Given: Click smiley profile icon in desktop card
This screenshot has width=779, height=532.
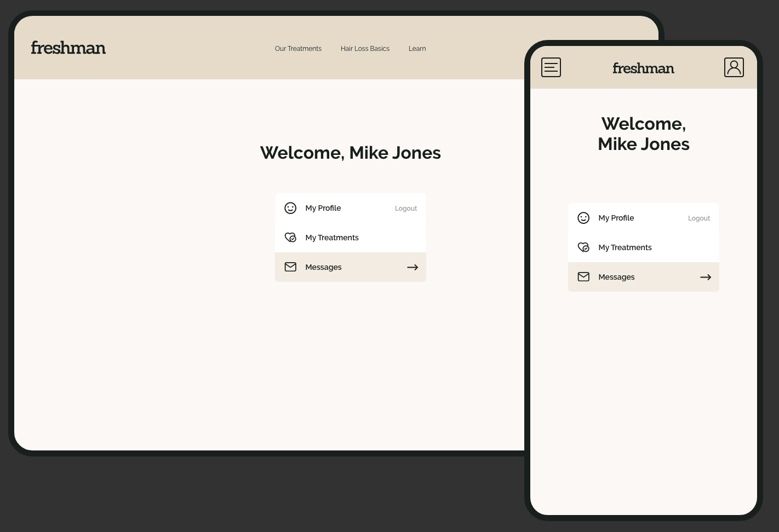Looking at the screenshot, I should [x=290, y=208].
